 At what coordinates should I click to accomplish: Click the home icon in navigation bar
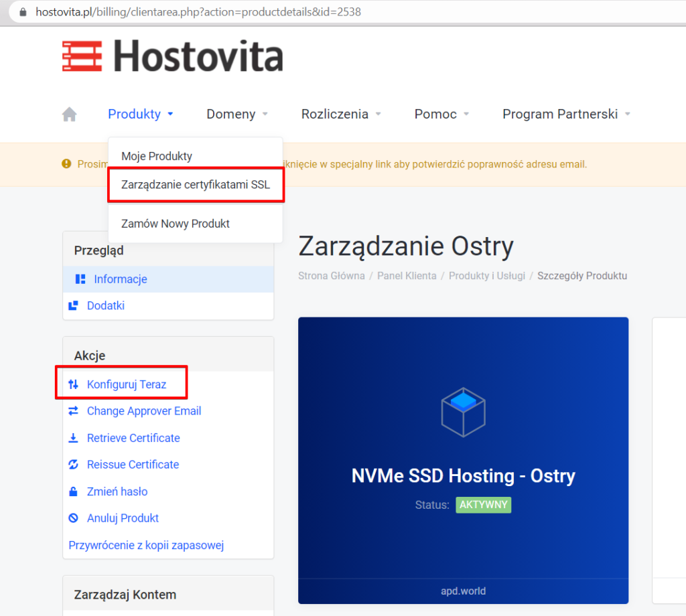click(x=69, y=114)
